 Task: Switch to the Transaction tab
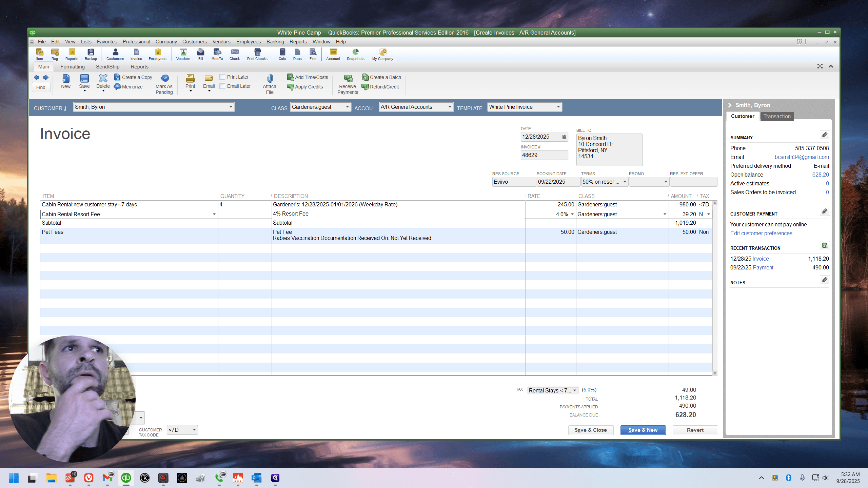click(x=777, y=117)
